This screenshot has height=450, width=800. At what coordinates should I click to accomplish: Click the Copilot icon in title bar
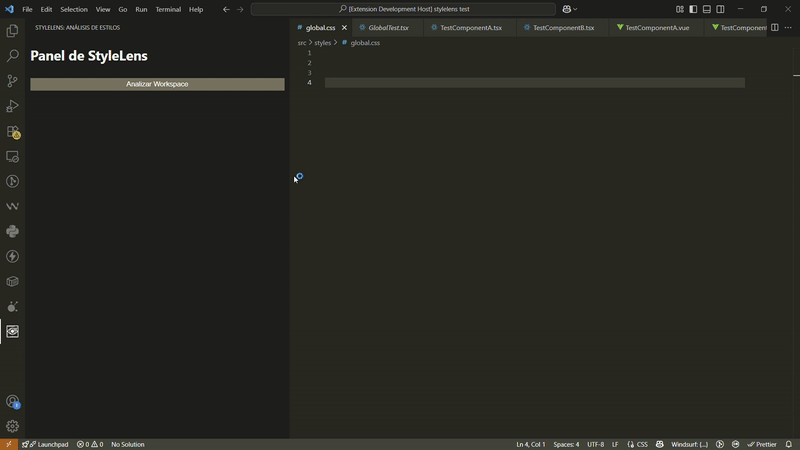pos(566,9)
